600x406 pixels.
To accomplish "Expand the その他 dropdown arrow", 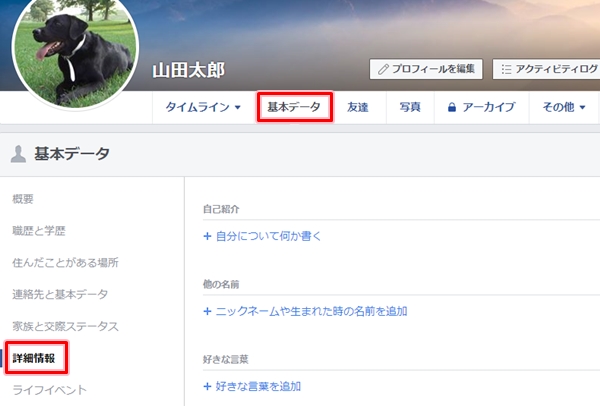I will [x=582, y=108].
